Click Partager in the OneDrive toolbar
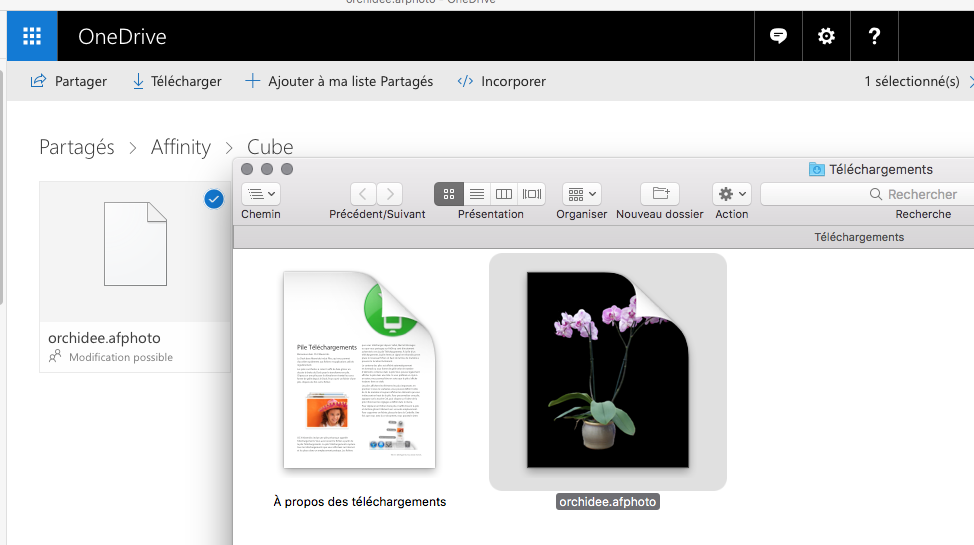This screenshot has width=974, height=545. [69, 81]
